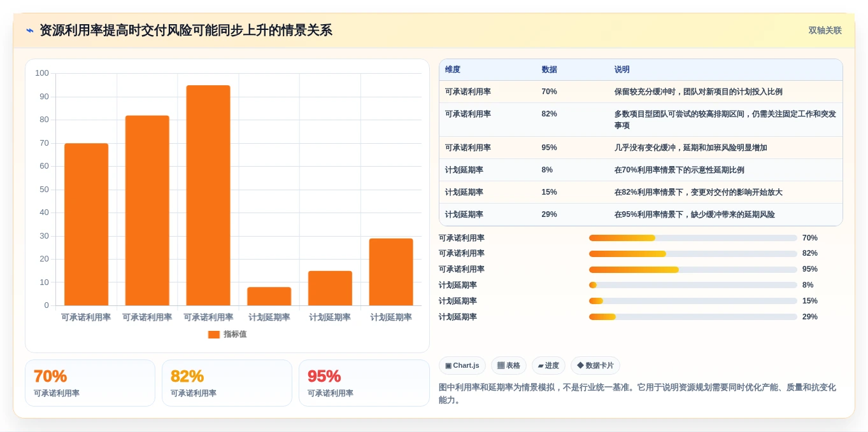The image size is (868, 432).
Task: Open the 70% 可承诺利用率 stat card
Action: click(90, 383)
